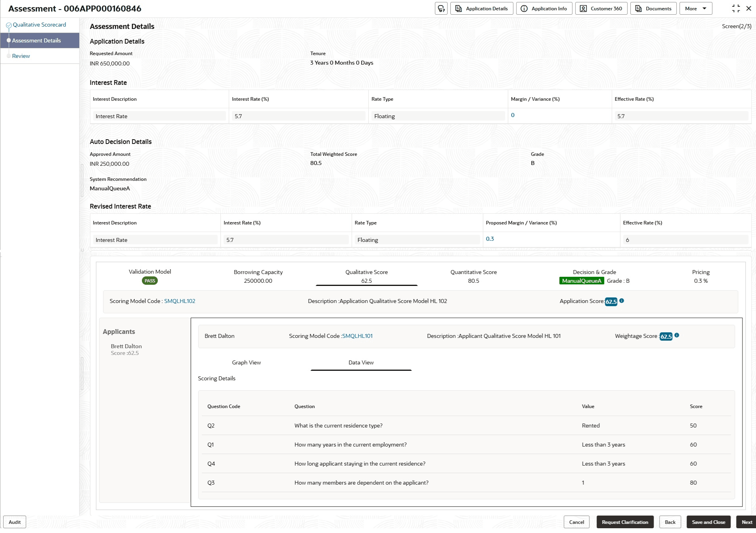This screenshot has width=756, height=533.
Task: Click the Documents page icon
Action: coord(638,9)
